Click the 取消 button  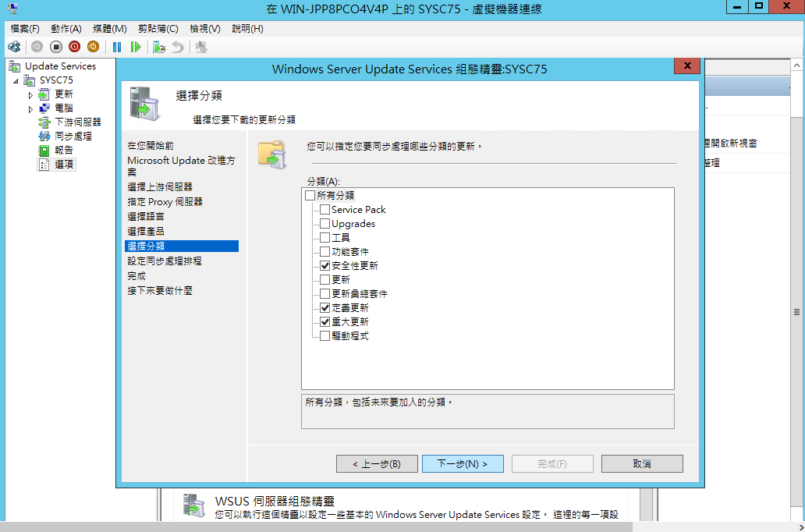point(642,463)
